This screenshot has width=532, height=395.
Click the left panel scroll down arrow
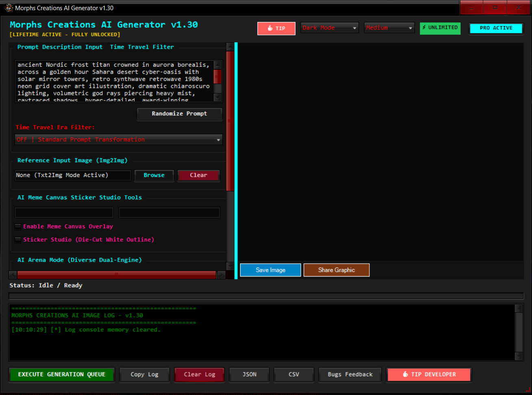pos(230,266)
